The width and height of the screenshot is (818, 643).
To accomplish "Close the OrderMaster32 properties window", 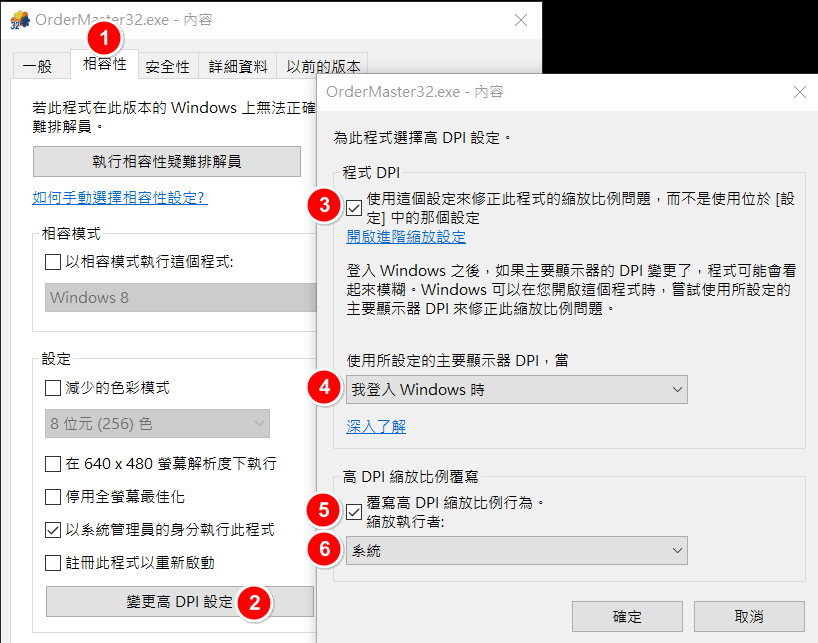I will 521,20.
